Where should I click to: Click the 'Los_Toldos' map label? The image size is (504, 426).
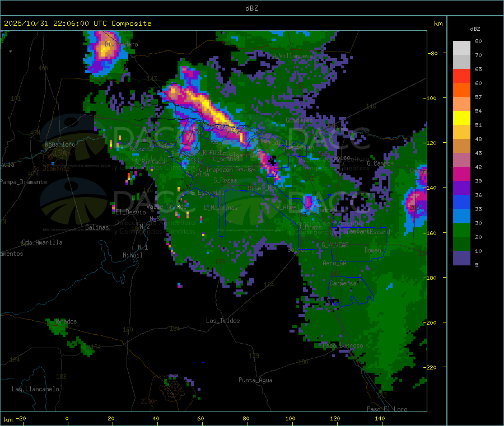tap(223, 321)
